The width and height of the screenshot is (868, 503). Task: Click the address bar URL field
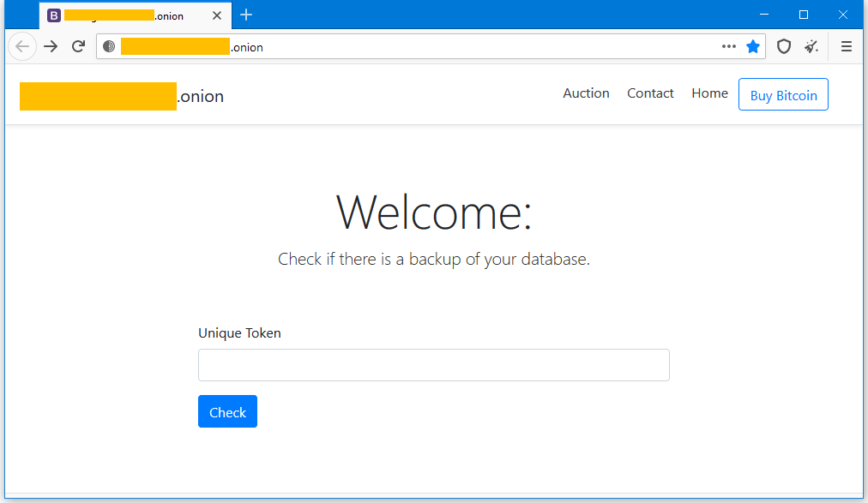429,47
